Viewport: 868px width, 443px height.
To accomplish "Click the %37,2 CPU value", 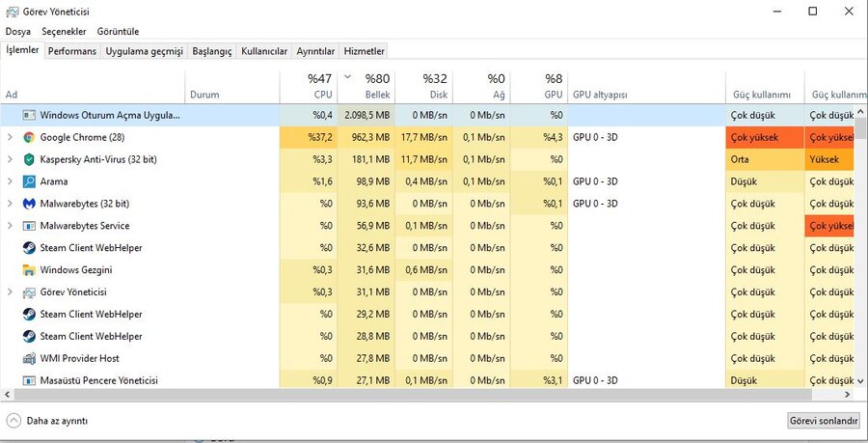I will [320, 137].
